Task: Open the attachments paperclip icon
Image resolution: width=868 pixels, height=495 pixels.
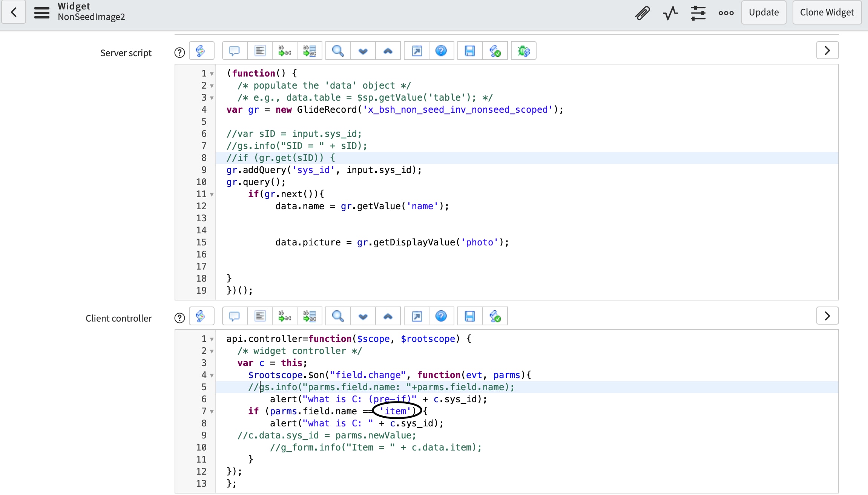Action: [x=642, y=13]
